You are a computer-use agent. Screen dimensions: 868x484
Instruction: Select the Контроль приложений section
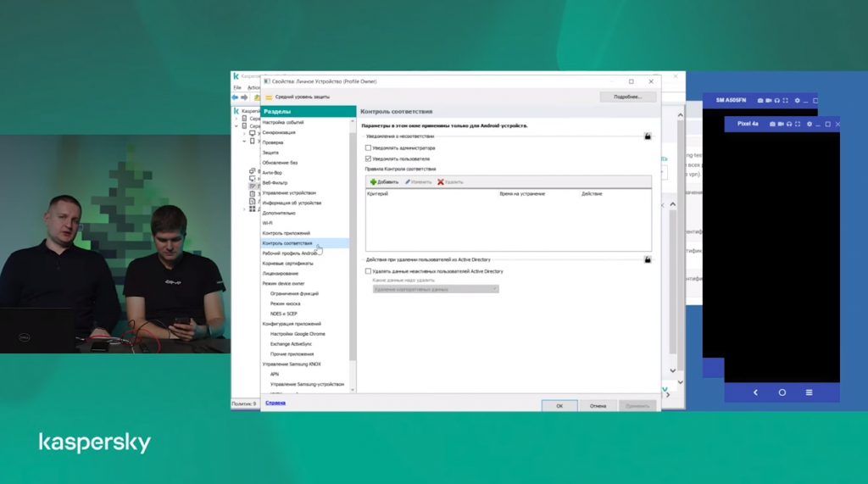click(x=287, y=233)
